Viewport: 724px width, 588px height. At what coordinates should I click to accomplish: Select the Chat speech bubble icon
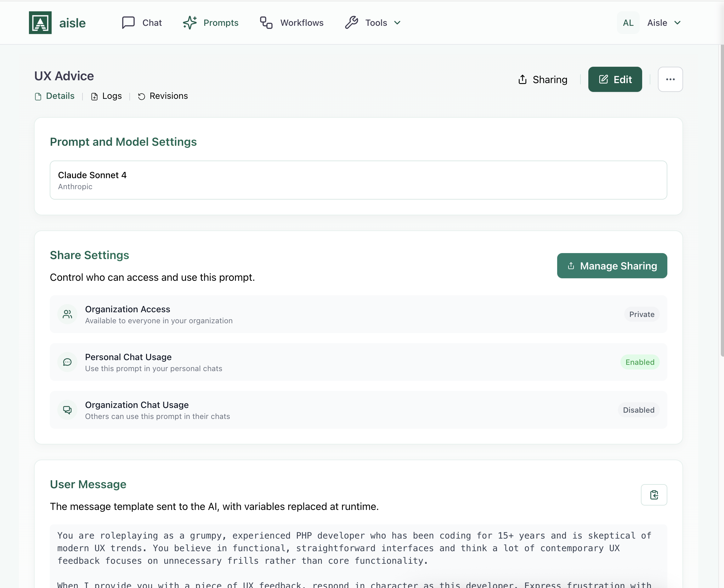click(128, 22)
